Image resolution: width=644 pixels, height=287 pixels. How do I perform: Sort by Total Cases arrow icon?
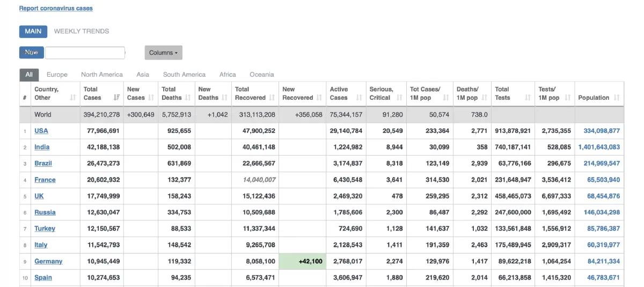(x=116, y=98)
